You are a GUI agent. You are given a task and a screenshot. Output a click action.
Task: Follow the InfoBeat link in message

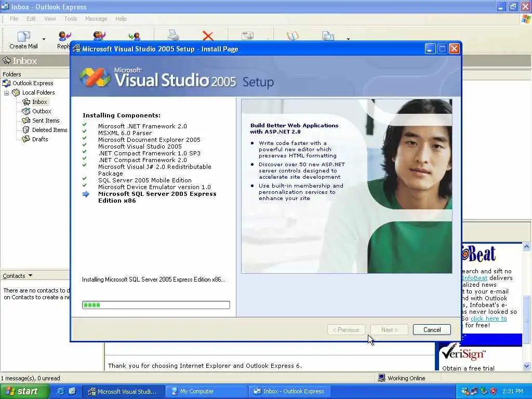tap(475, 278)
